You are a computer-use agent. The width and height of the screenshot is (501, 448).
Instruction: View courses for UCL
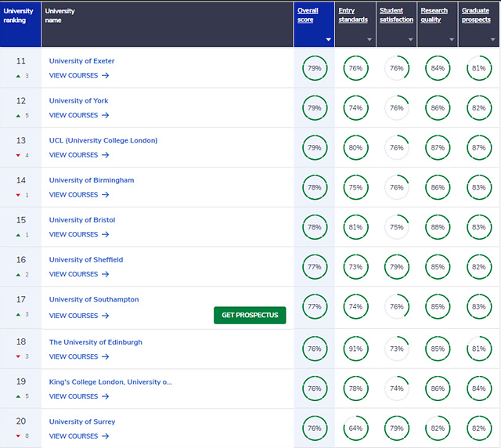pos(79,155)
